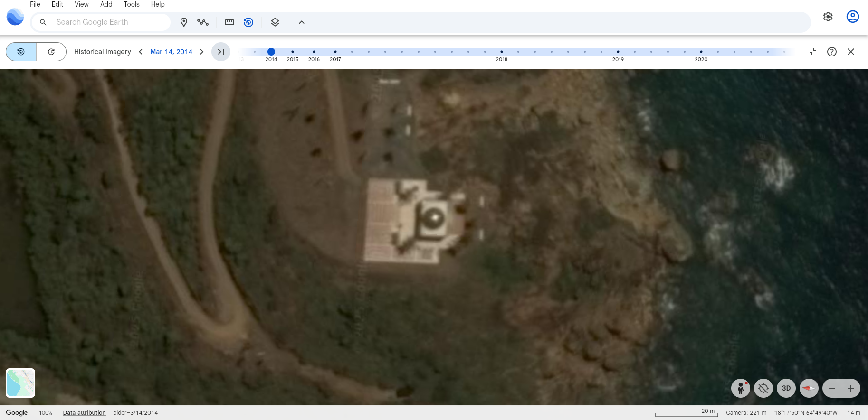
Task: Go to the next imagery date
Action: [202, 52]
